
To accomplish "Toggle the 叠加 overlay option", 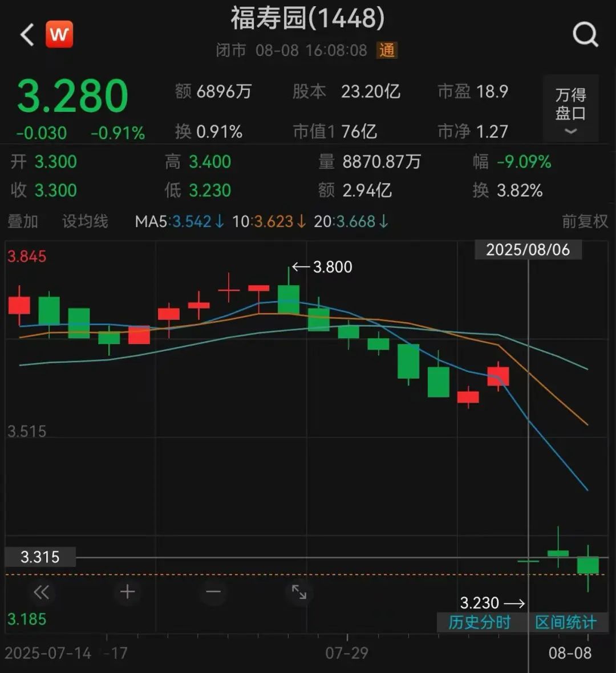I will coord(23,222).
